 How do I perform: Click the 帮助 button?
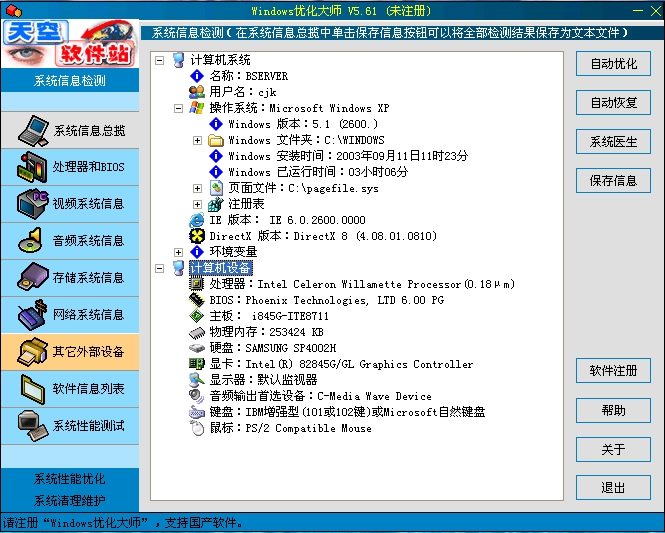613,410
